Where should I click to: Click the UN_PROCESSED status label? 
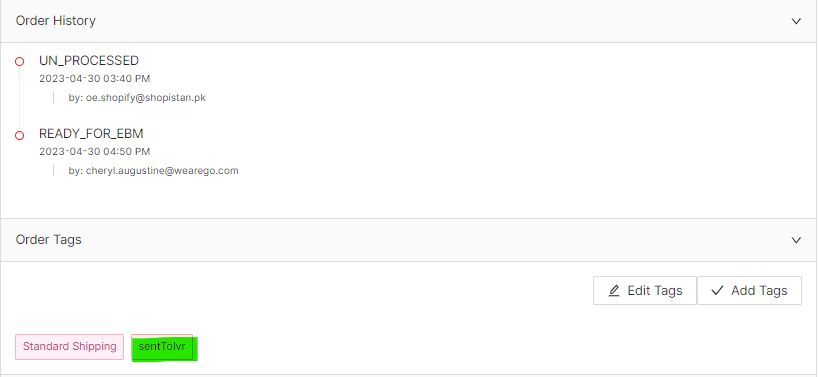[89, 60]
